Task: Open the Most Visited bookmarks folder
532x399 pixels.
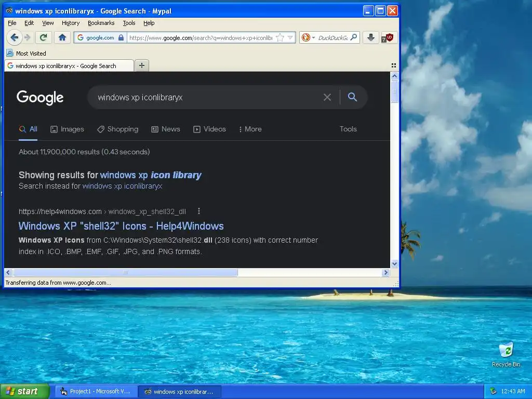Action: point(26,54)
